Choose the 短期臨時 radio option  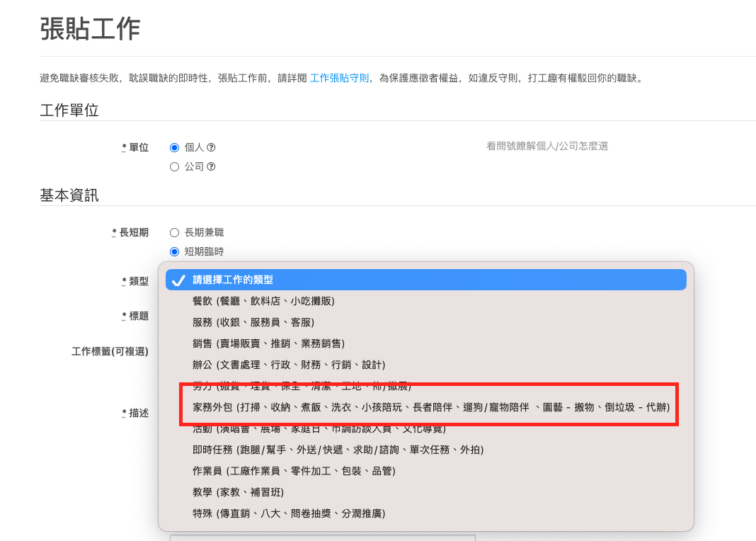pyautogui.click(x=175, y=251)
